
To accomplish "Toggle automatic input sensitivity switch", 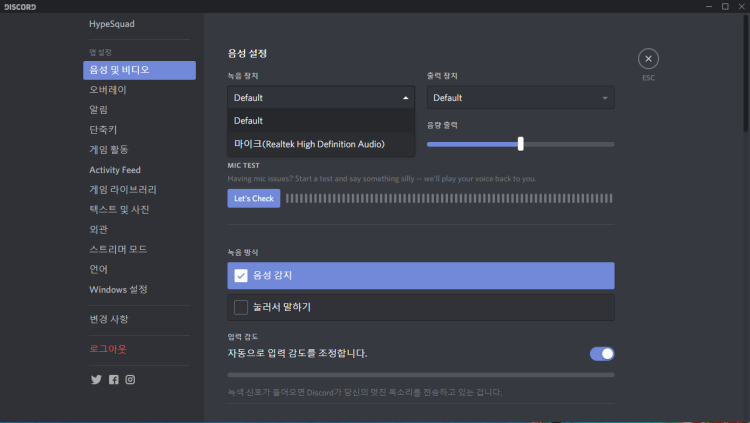I will click(x=602, y=354).
